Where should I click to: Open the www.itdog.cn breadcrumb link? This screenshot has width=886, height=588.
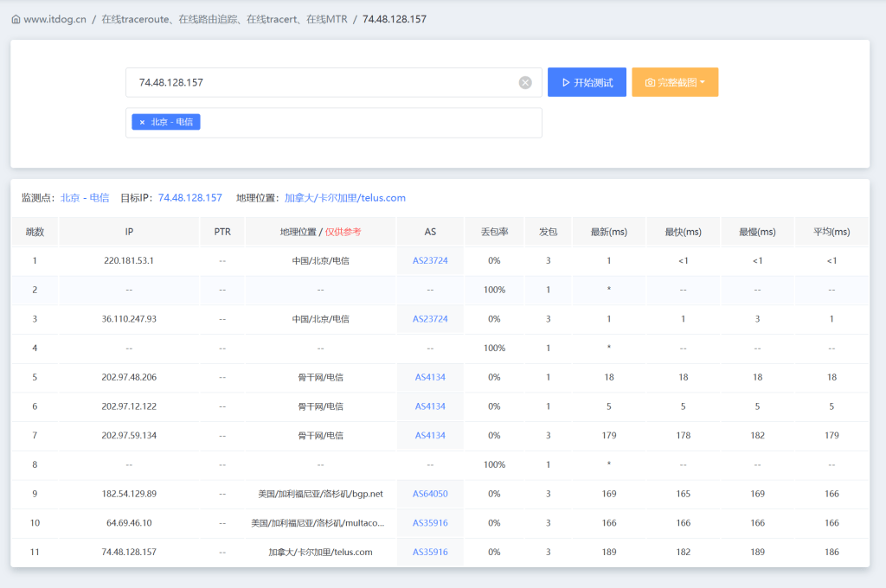[x=55, y=19]
